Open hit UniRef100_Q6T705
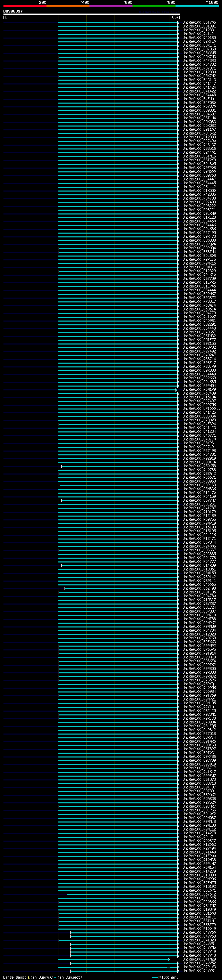The image size is (222, 980). (x=199, y=23)
